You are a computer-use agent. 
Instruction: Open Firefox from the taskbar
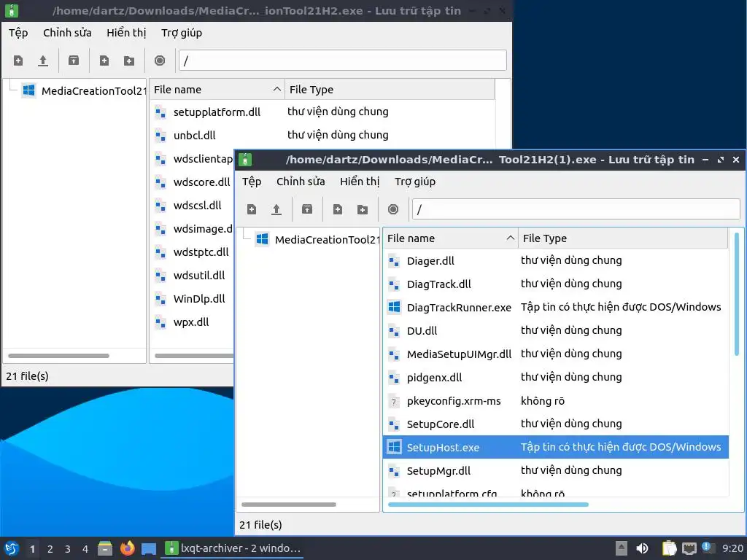tap(127, 548)
